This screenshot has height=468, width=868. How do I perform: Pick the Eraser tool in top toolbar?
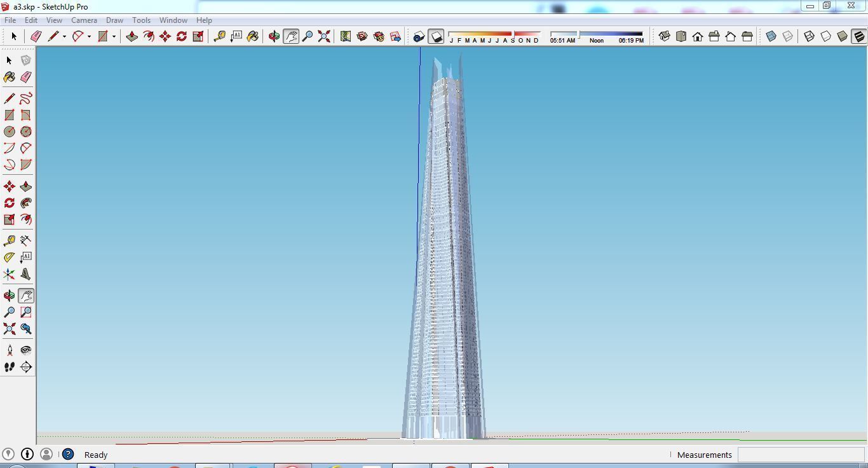(x=36, y=37)
